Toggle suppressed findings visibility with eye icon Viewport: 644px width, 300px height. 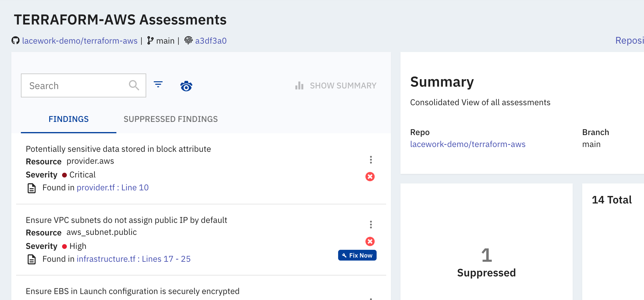[x=186, y=86]
